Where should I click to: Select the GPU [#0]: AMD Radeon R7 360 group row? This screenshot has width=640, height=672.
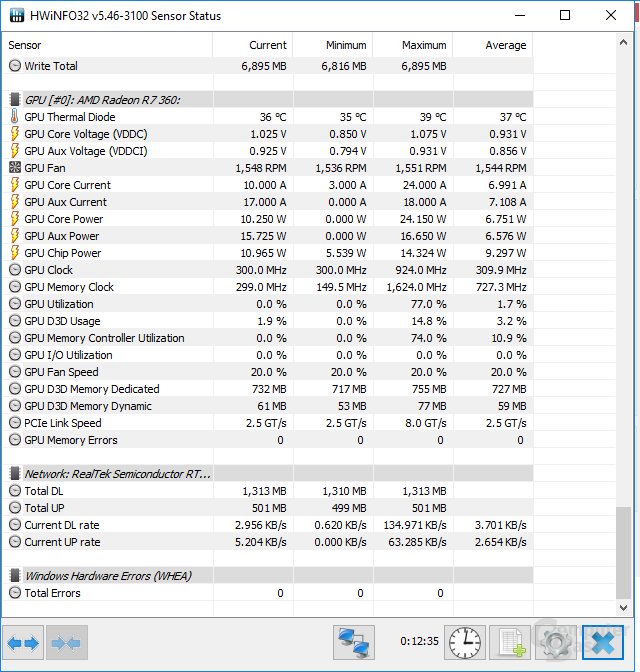(x=268, y=99)
